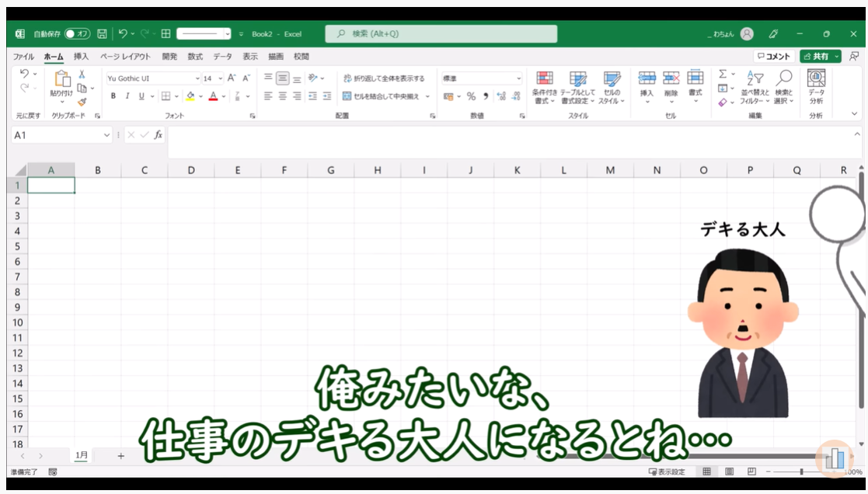
Task: Open the データ分析 (Analyze Data) tool
Action: pos(816,86)
